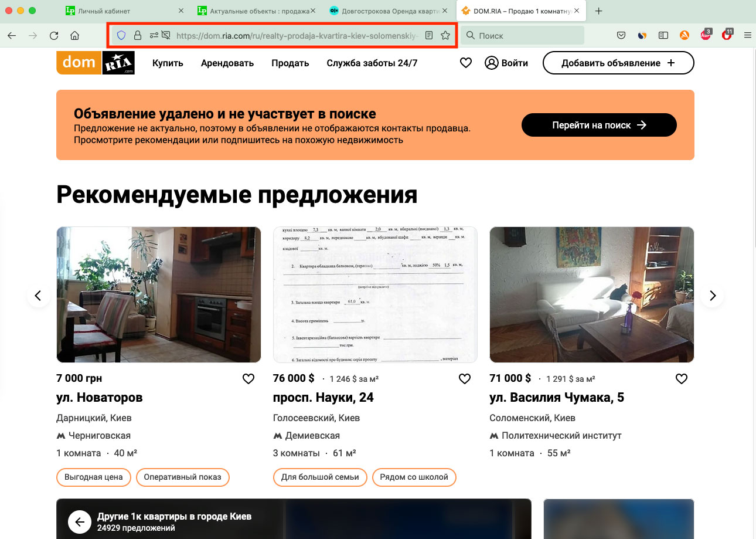
Task: Open Firefox hamburger menu
Action: point(747,35)
